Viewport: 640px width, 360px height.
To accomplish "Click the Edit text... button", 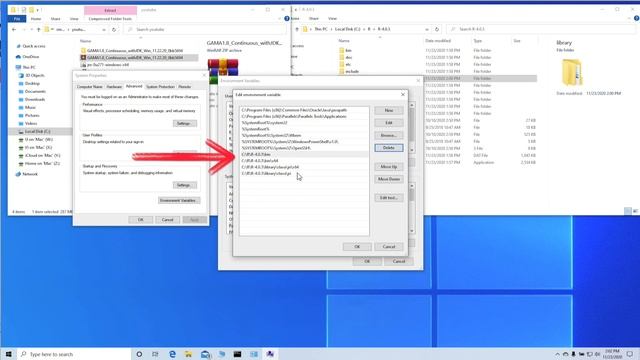I will click(389, 198).
